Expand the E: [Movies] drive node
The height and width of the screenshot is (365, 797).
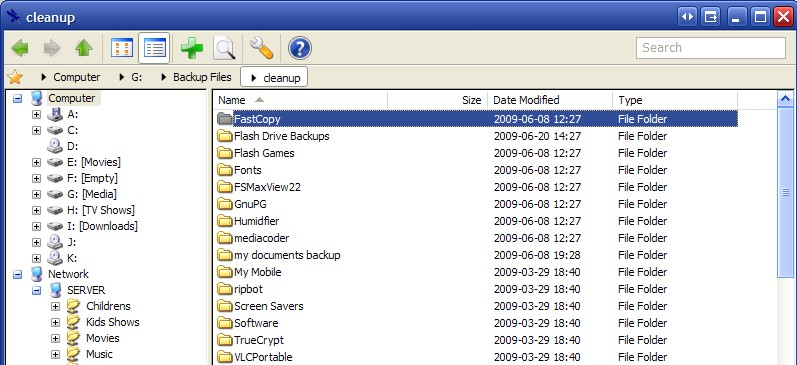pos(36,162)
